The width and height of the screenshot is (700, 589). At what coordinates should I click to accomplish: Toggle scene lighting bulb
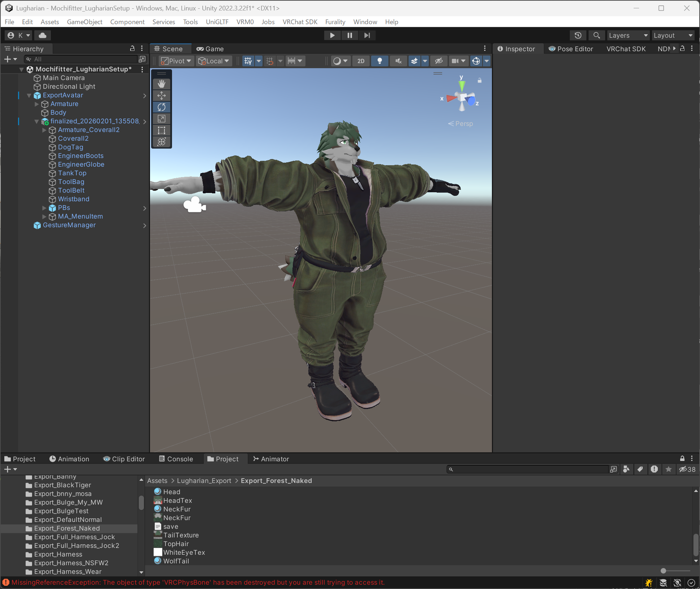pos(380,61)
